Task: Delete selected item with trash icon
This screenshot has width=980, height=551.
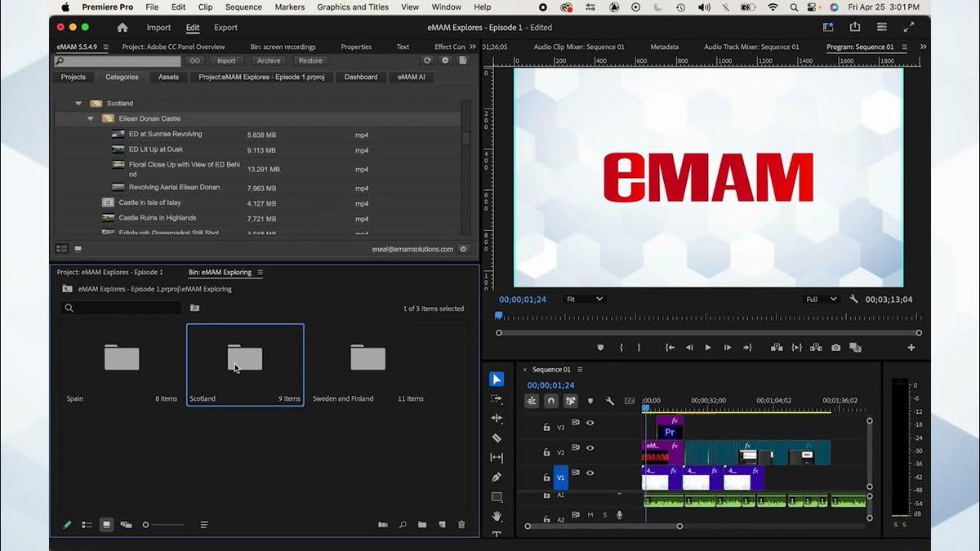Action: pos(461,525)
